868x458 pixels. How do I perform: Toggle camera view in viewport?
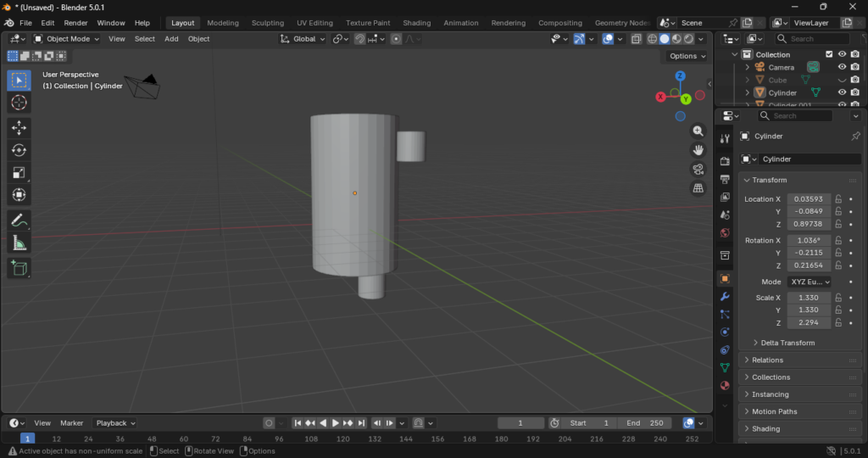698,169
